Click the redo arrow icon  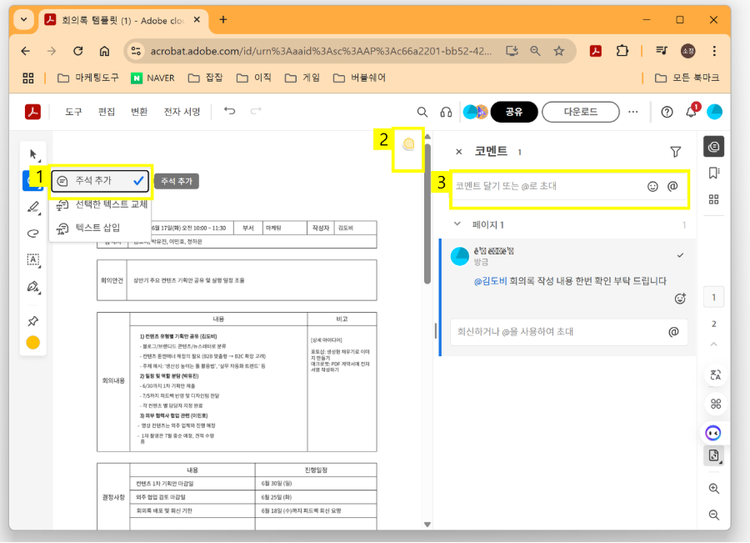(x=256, y=111)
